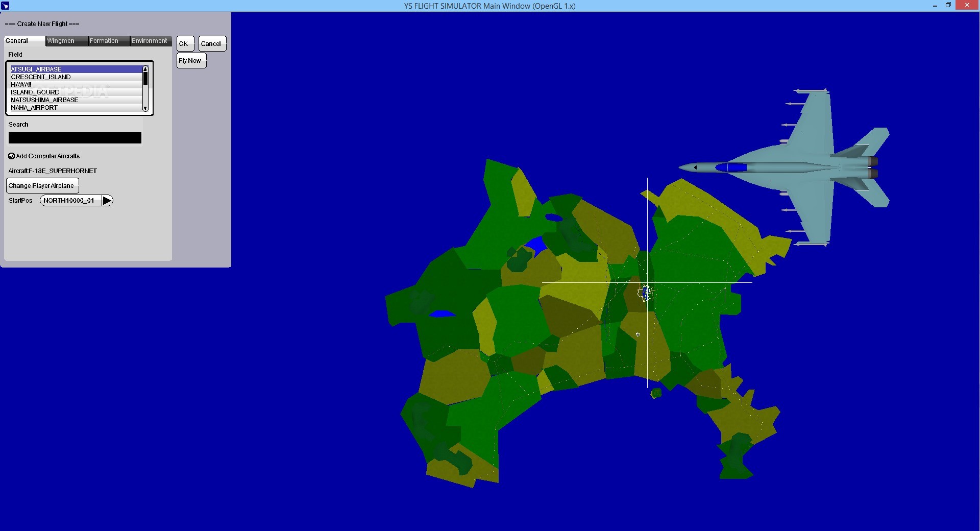Click the application icon in the title bar
The height and width of the screenshot is (531, 980).
[x=5, y=6]
